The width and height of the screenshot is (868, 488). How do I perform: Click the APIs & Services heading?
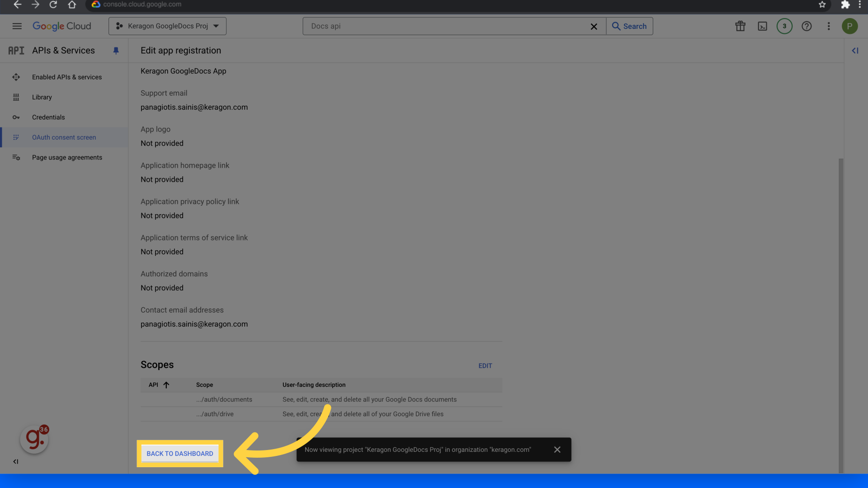tap(63, 51)
